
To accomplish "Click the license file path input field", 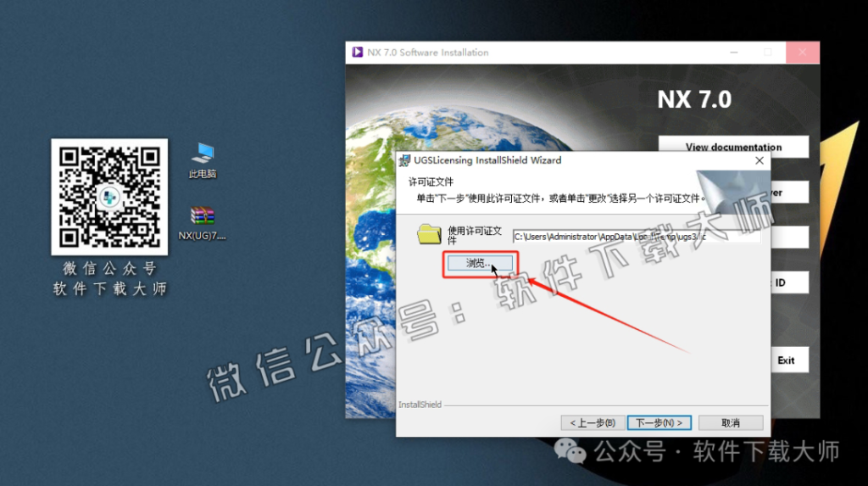I will [x=637, y=237].
